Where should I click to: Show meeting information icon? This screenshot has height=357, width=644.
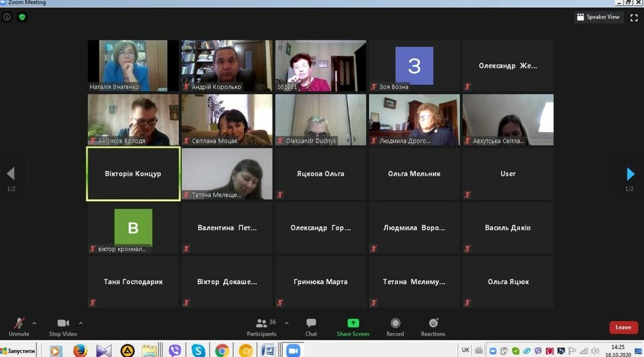click(x=8, y=17)
